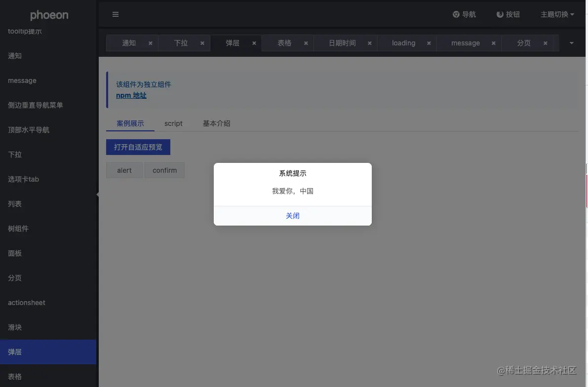Select the 滑块 sidebar menu item

tap(15, 327)
